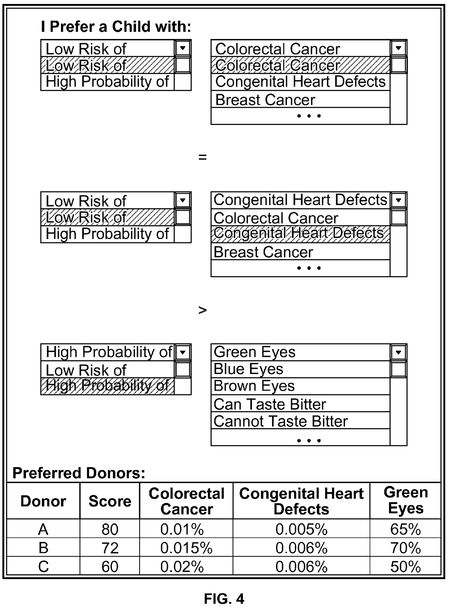Open the first Low Risk of dropdown arrow
450x608 pixels.
[x=183, y=48]
